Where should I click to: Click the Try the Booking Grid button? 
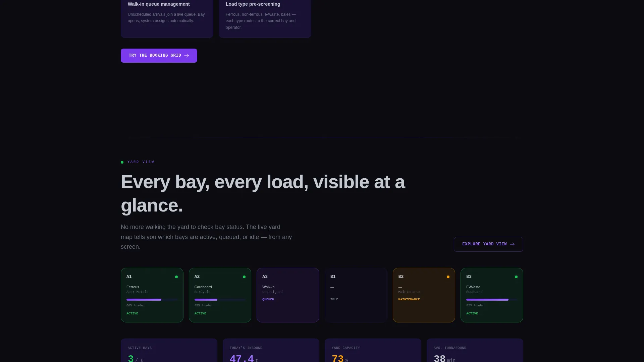[x=159, y=56]
